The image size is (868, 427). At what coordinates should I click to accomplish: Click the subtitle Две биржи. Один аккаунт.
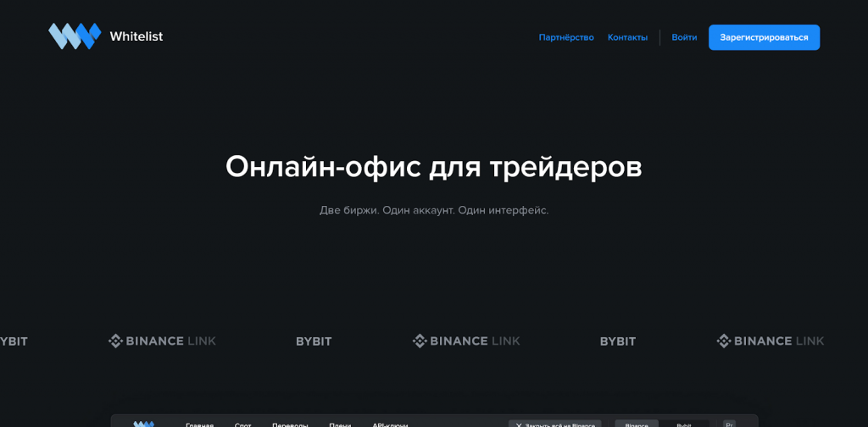pyautogui.click(x=433, y=210)
